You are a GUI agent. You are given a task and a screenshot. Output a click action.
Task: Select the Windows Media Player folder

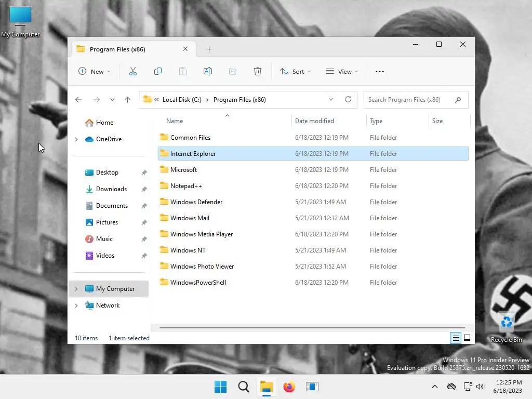coord(313,234)
